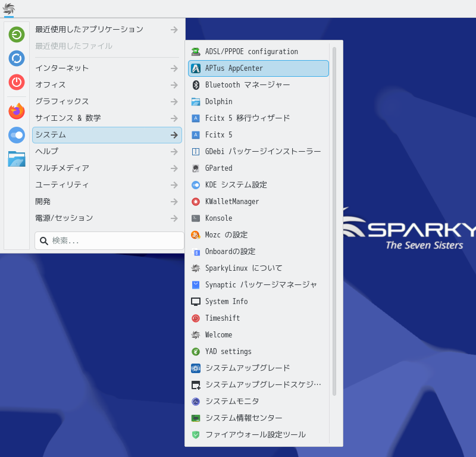Expand the ヘルプ category arrow
476x457 pixels.
click(x=174, y=152)
